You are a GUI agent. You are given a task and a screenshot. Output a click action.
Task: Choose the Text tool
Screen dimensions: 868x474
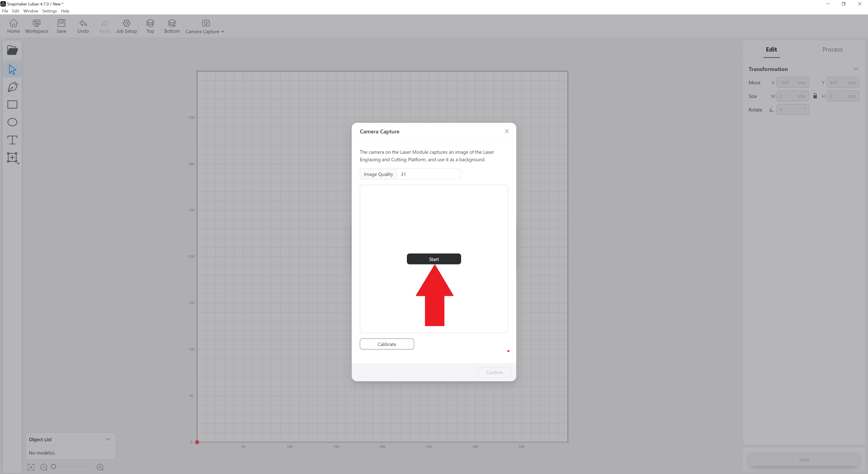click(12, 140)
